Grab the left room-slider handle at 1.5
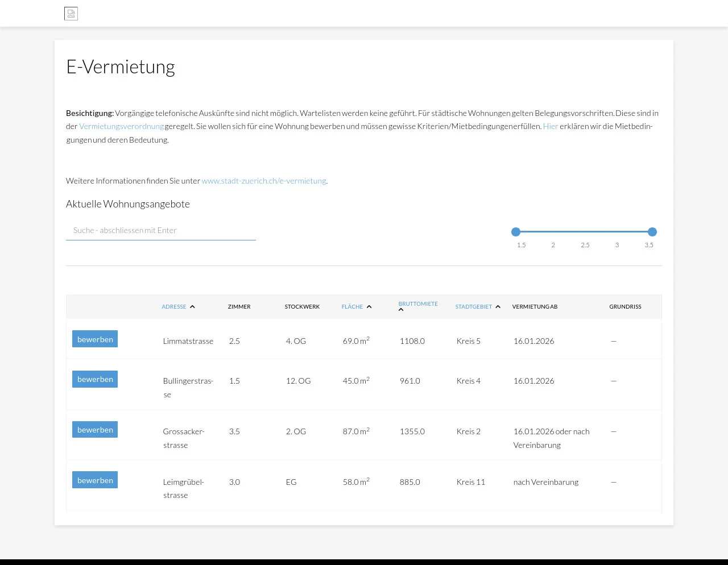This screenshot has width=728, height=565. [x=516, y=232]
